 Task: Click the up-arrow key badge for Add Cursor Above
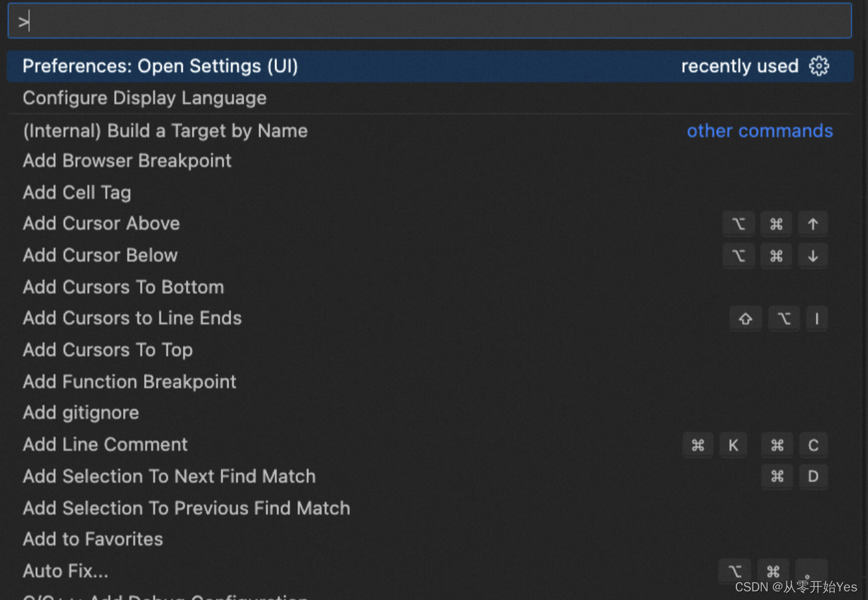(x=813, y=224)
